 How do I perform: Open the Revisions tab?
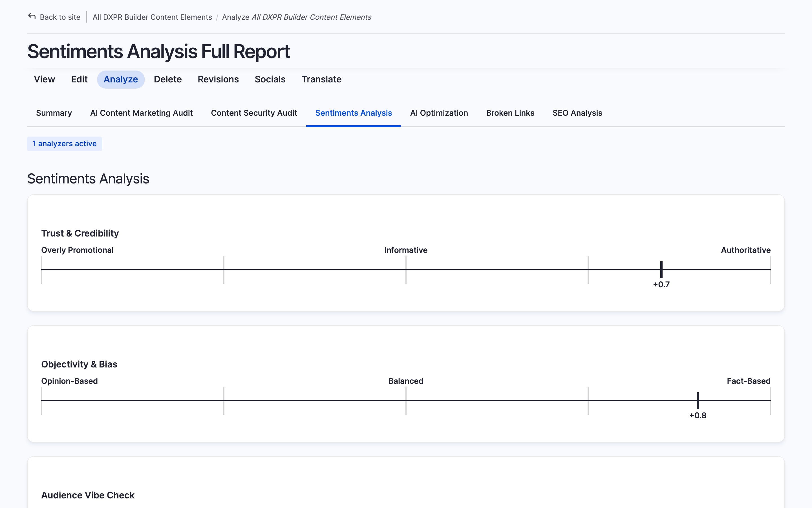tap(218, 79)
